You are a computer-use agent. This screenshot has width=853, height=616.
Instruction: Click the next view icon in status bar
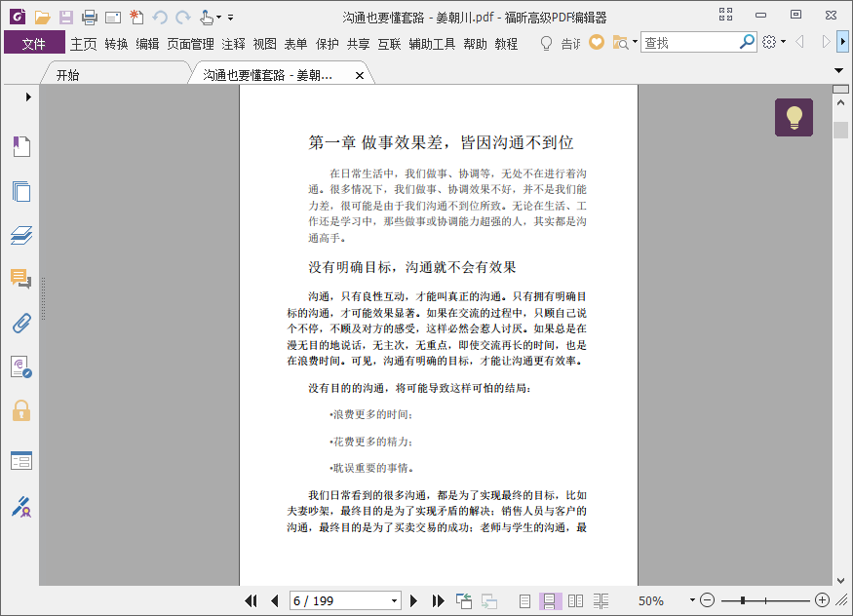pos(489,600)
